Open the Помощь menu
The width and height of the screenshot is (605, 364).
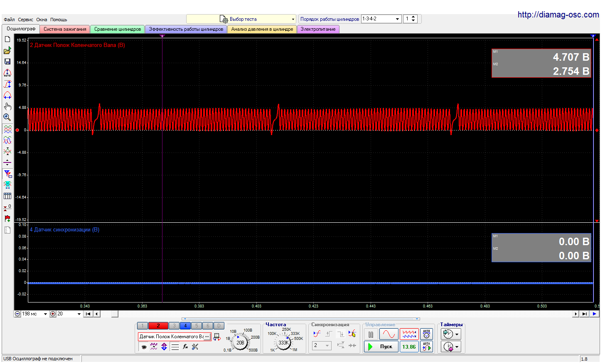click(x=59, y=20)
